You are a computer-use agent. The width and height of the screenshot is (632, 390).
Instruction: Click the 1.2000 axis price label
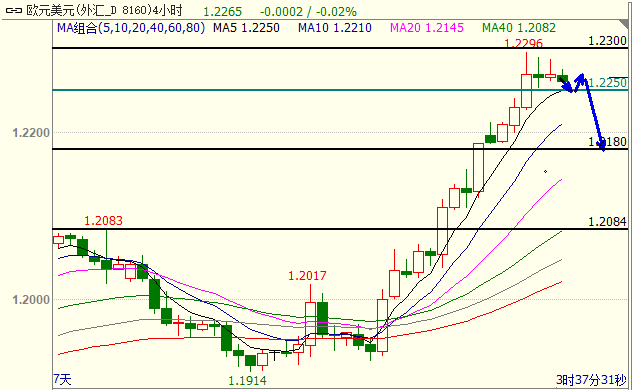click(x=31, y=300)
